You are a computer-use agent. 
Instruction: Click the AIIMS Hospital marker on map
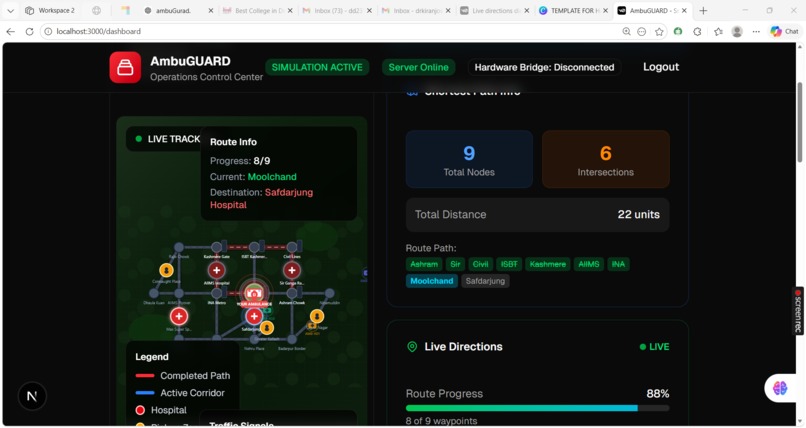point(216,270)
